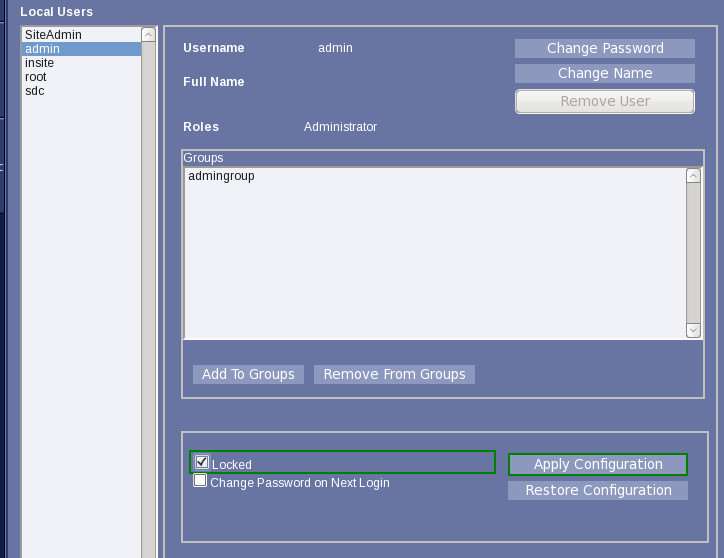
Task: Click the Remove User button
Action: point(604,101)
